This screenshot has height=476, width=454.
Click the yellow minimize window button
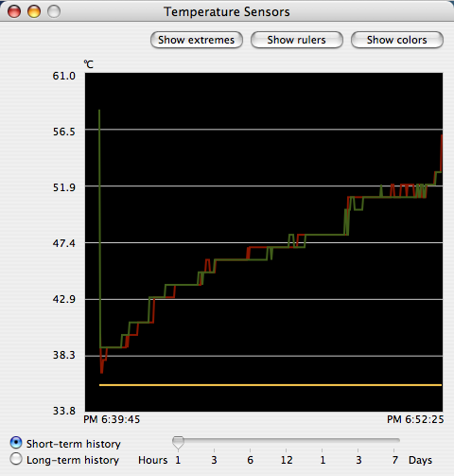(34, 11)
